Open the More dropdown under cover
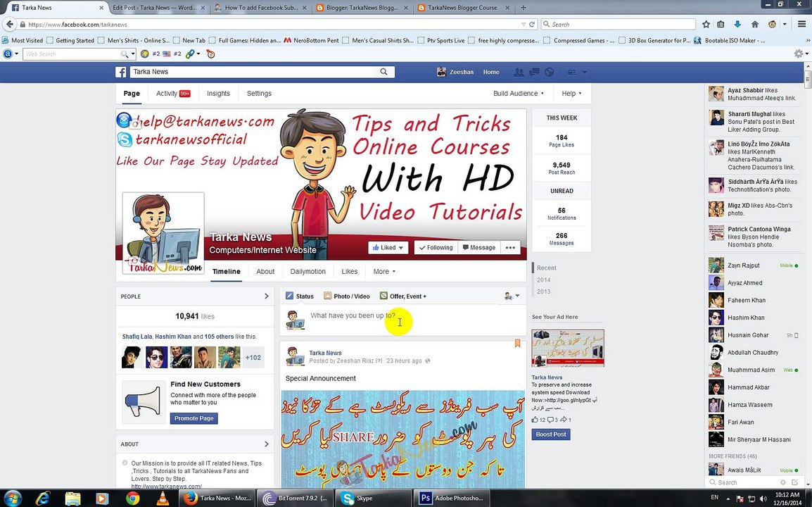The width and height of the screenshot is (812, 507). (384, 272)
